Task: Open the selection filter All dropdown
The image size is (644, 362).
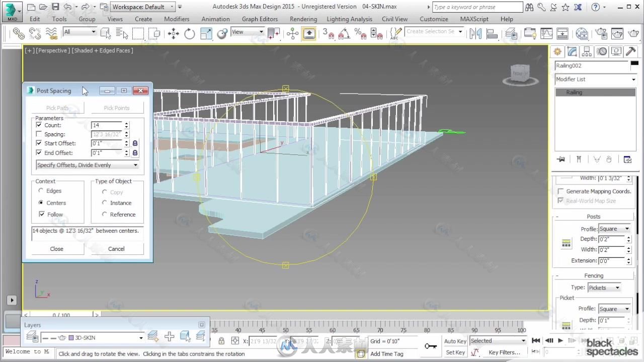Action: pos(79,32)
